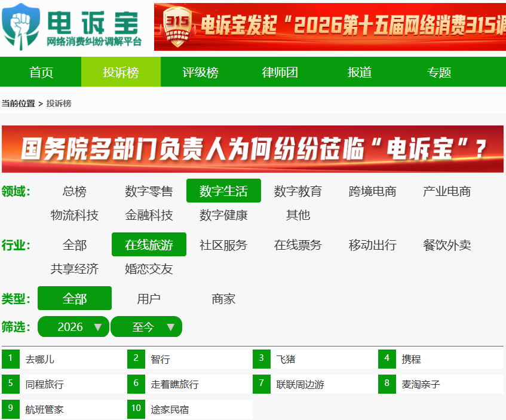506x420 pixels.
Task: Open rank 4 entry 携程
Action: pos(441,359)
